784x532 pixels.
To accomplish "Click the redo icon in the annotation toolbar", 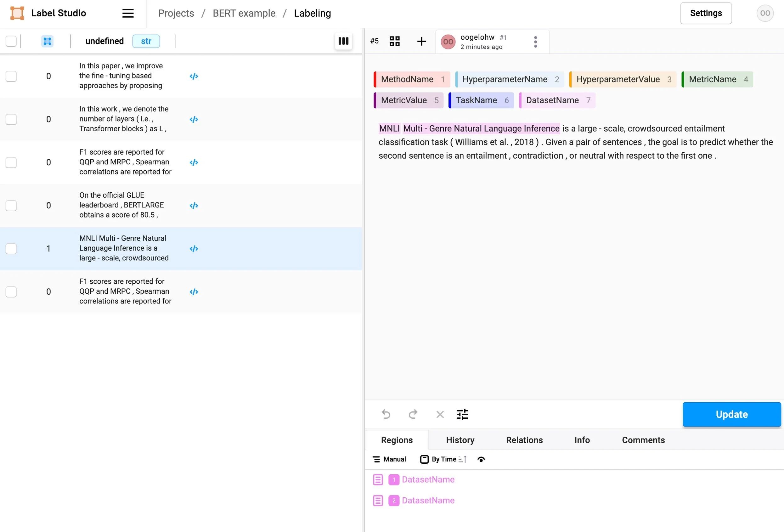I will pos(413,414).
